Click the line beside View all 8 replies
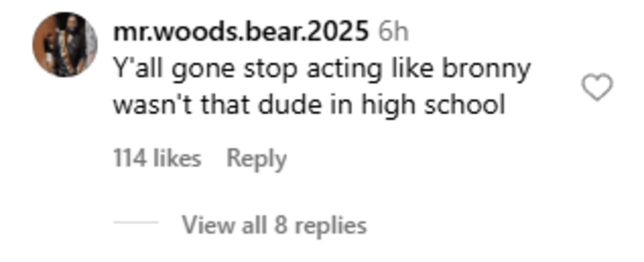Image resolution: width=644 pixels, height=262 pixels. point(136,222)
